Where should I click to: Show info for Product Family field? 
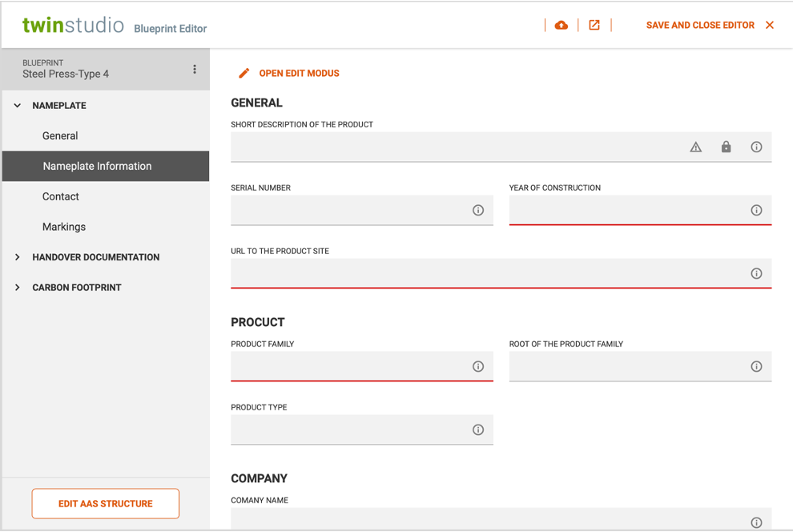coord(478,366)
